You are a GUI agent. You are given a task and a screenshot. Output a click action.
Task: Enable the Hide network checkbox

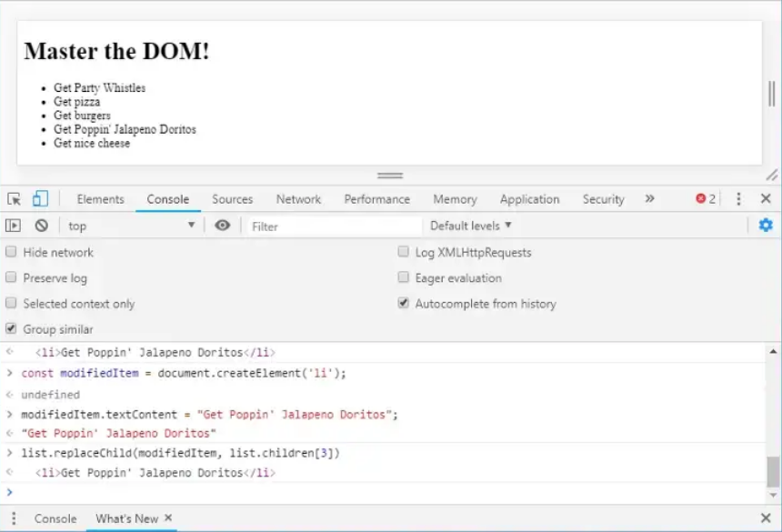click(x=12, y=252)
